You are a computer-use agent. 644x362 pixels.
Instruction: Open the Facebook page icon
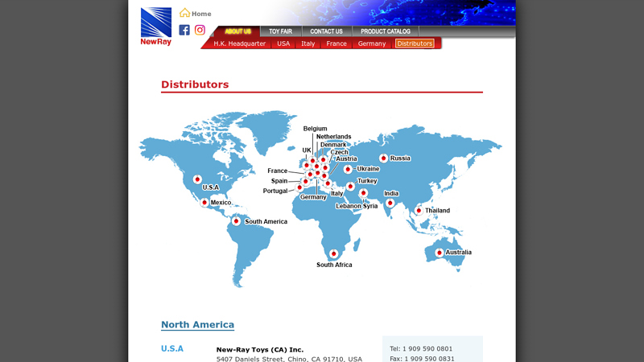(x=184, y=30)
